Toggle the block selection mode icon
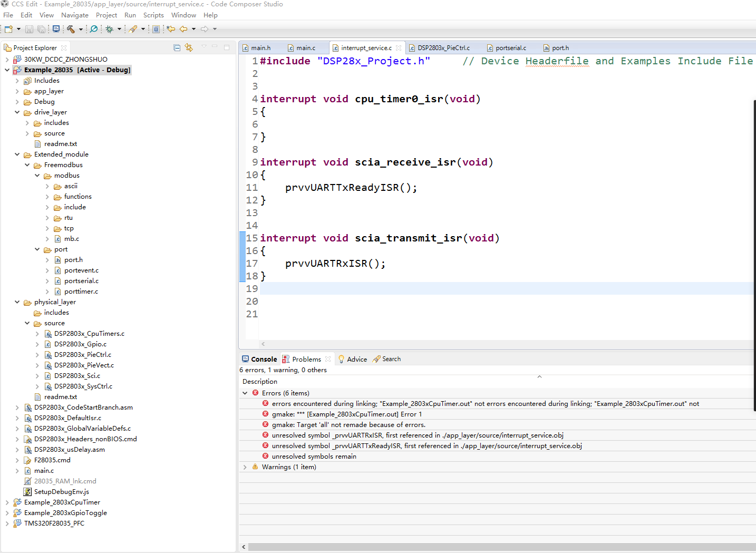 pyautogui.click(x=156, y=29)
